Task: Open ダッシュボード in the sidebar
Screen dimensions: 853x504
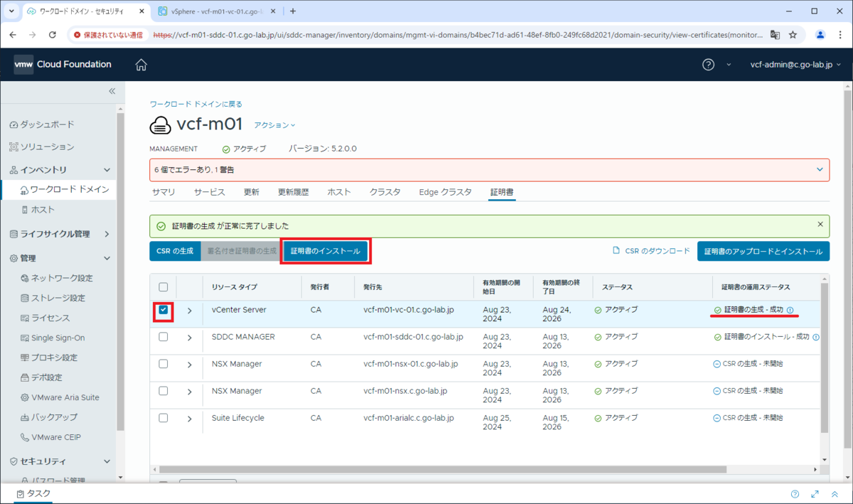Action: pyautogui.click(x=47, y=124)
